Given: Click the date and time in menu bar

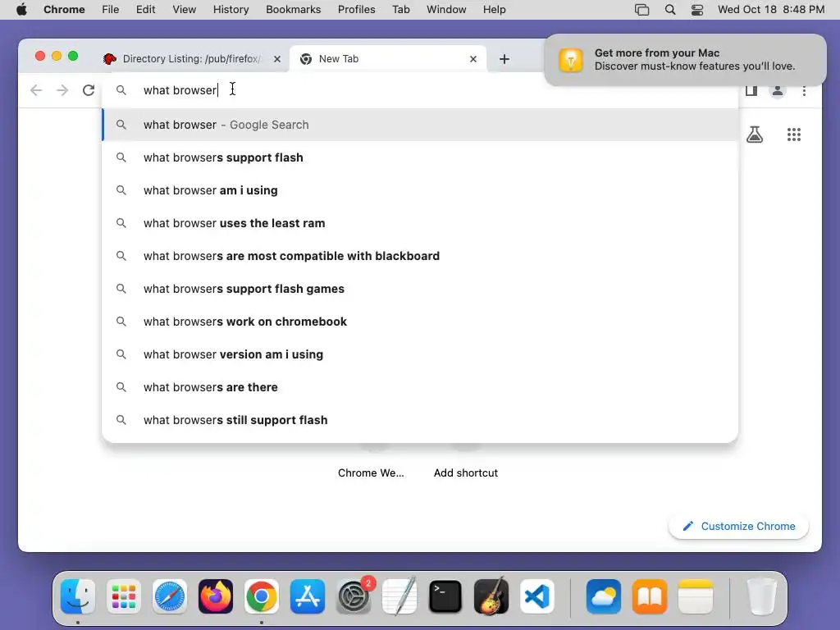Looking at the screenshot, I should [771, 10].
